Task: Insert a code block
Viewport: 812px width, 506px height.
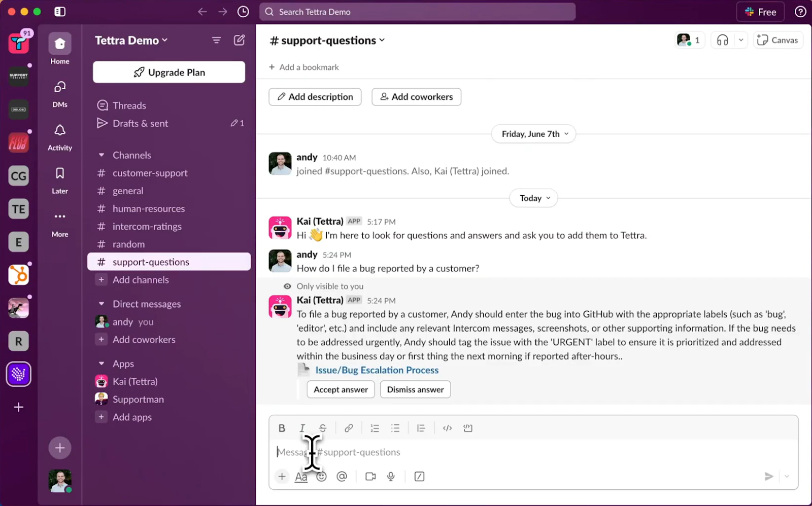Action: [468, 428]
